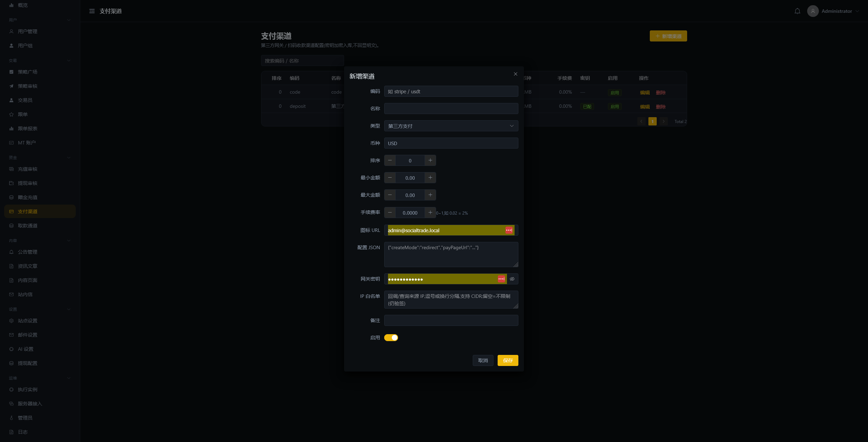The image size is (868, 442).
Task: Focus the 配置 JSON textarea
Action: [451, 254]
